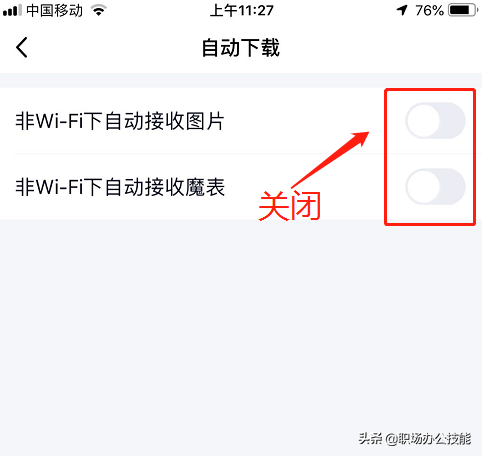The height and width of the screenshot is (456, 482).
Task: Click the 非Wi-Fi下自动接收魔表 row label
Action: (x=120, y=187)
